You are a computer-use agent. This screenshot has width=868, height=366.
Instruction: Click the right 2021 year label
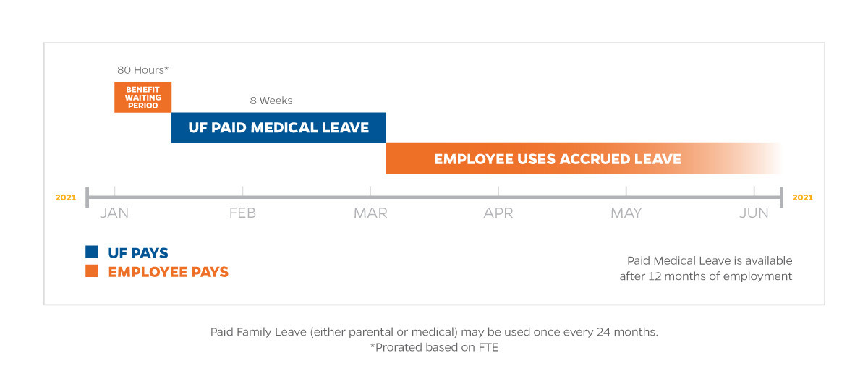point(802,197)
